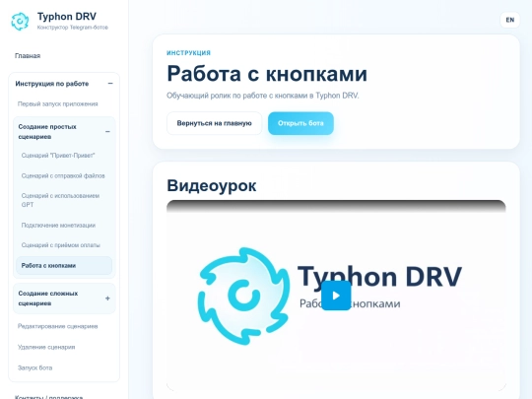Click the Конструктор Telegram-ботов subtitle
532x399 pixels.
(x=73, y=28)
